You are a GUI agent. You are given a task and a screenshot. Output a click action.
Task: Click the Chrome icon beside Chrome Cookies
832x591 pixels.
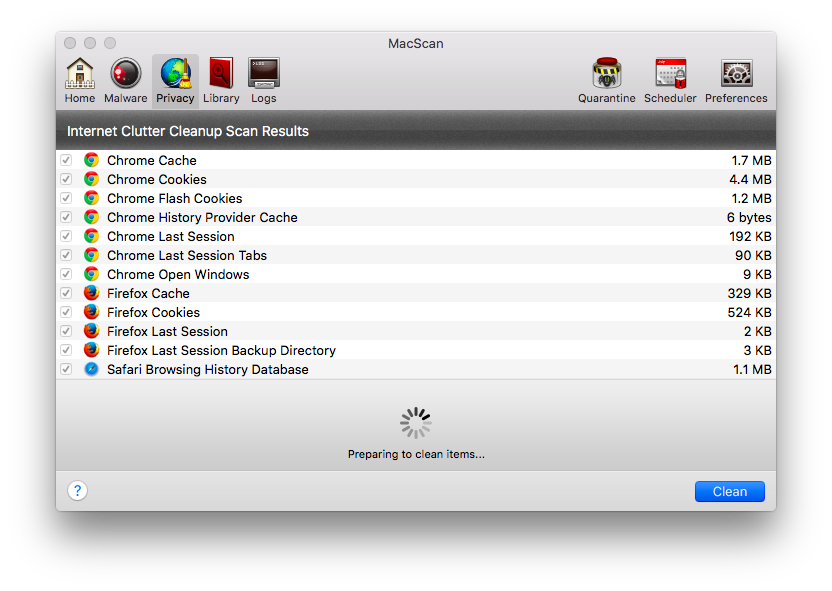[91, 179]
